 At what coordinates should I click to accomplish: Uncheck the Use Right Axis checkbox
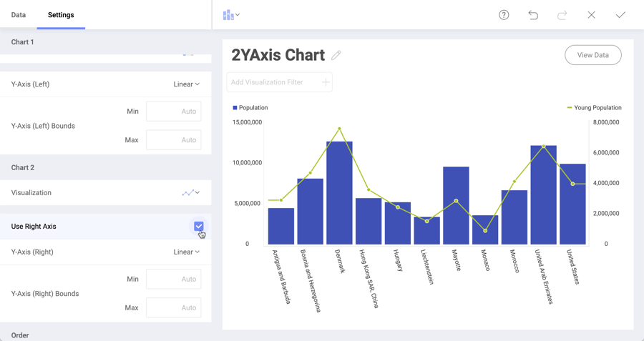199,226
